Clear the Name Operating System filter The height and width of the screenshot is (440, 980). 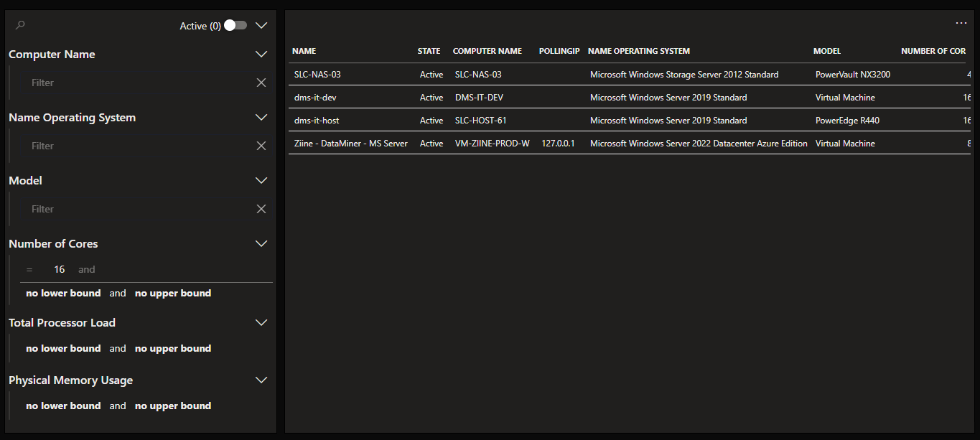(261, 146)
